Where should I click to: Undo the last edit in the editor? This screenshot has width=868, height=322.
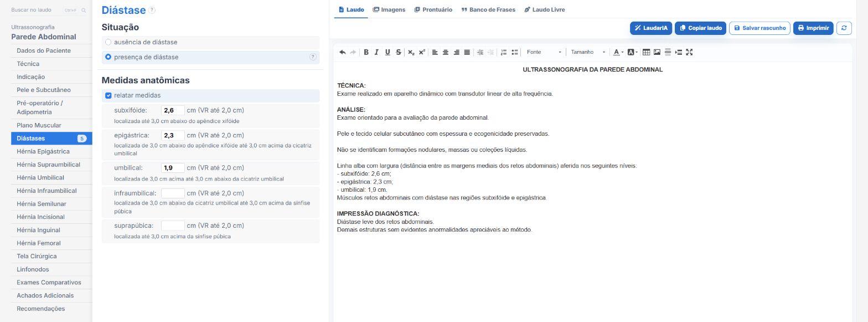pyautogui.click(x=343, y=52)
